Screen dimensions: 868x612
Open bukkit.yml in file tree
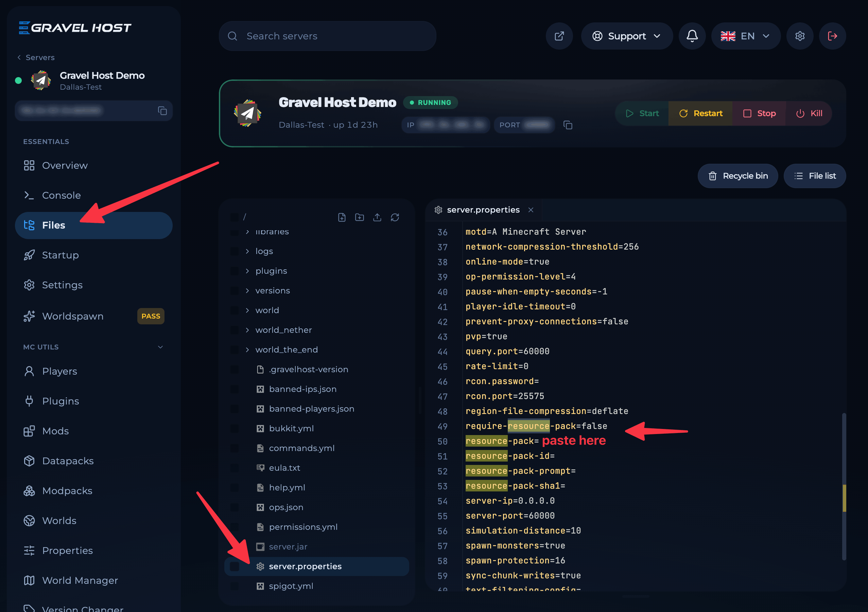point(291,428)
